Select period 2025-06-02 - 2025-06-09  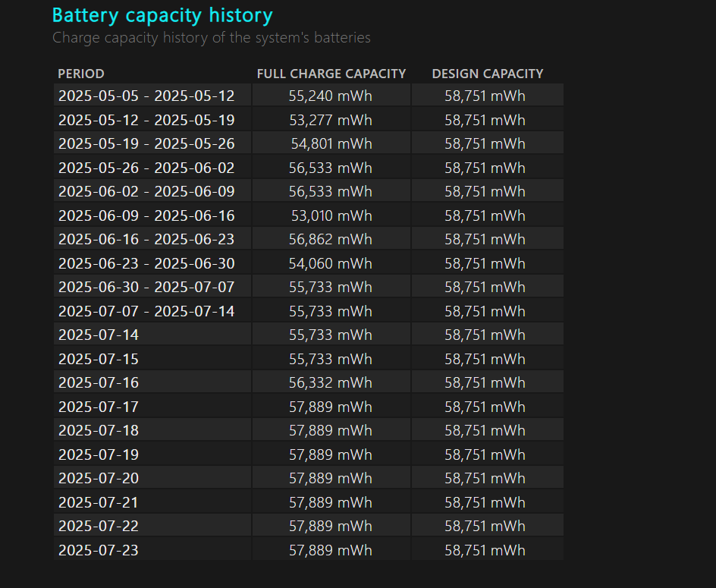146,191
